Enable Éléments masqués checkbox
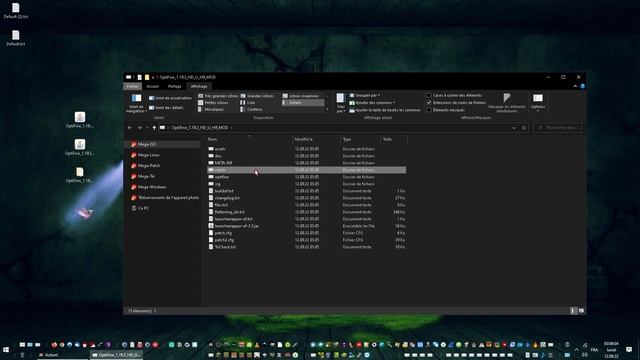This screenshot has width=640, height=360. click(429, 110)
